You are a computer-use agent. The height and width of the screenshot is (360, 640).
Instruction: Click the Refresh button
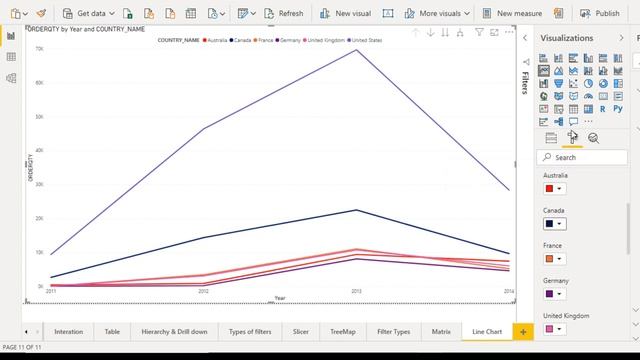284,13
